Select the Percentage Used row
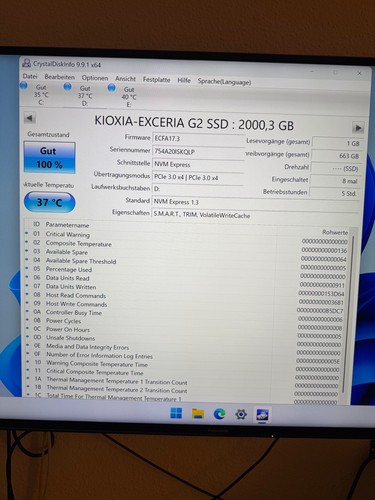The height and width of the screenshot is (500, 375). click(x=186, y=272)
